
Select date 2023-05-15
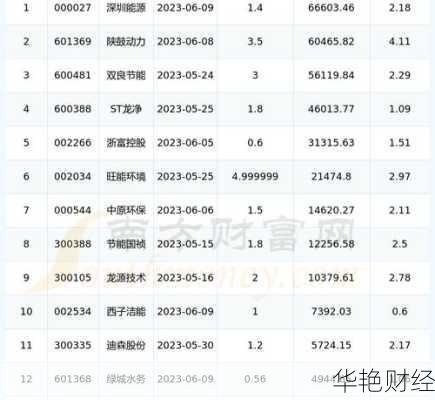tap(185, 244)
